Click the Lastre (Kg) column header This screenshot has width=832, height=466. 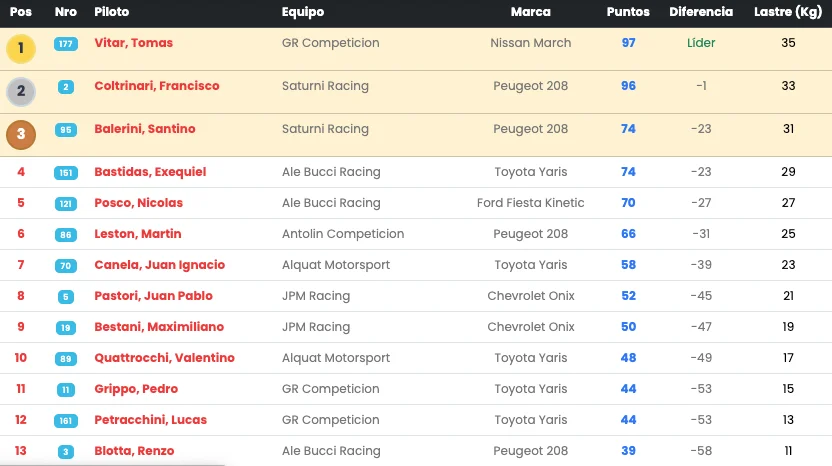pos(787,13)
